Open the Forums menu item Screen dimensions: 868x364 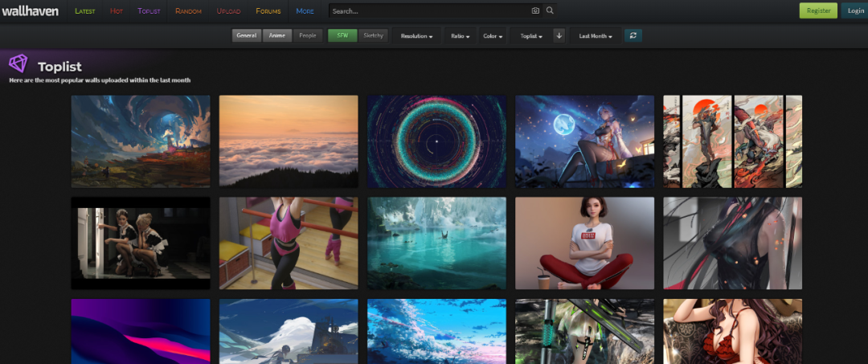[x=268, y=11]
